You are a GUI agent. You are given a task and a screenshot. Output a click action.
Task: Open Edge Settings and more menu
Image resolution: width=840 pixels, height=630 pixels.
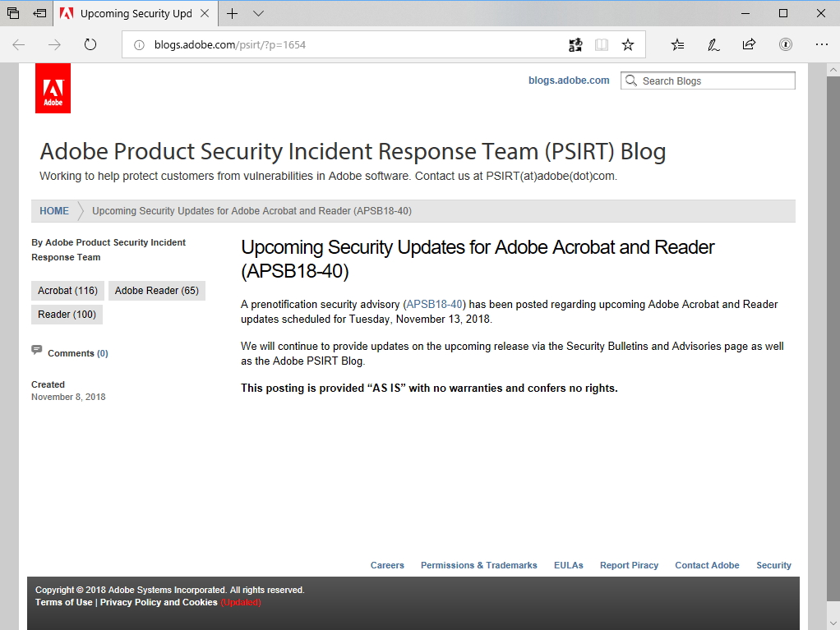click(x=822, y=45)
